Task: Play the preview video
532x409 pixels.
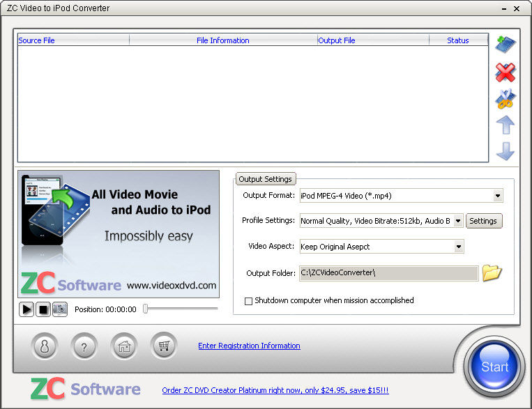Action: pos(26,309)
